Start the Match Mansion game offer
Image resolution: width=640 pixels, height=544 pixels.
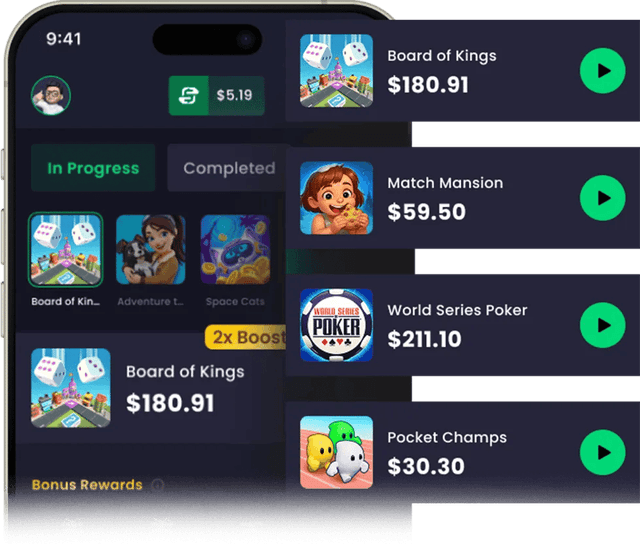(x=602, y=198)
